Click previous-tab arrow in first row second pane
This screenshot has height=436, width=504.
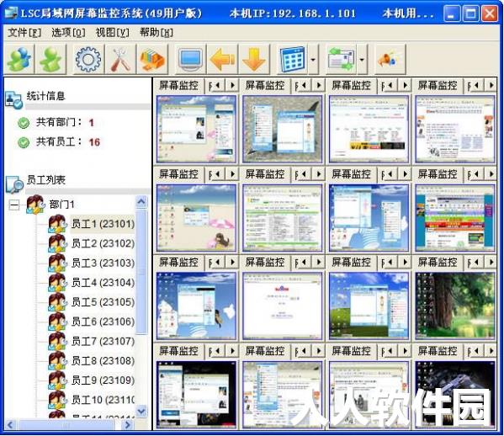(x=304, y=86)
